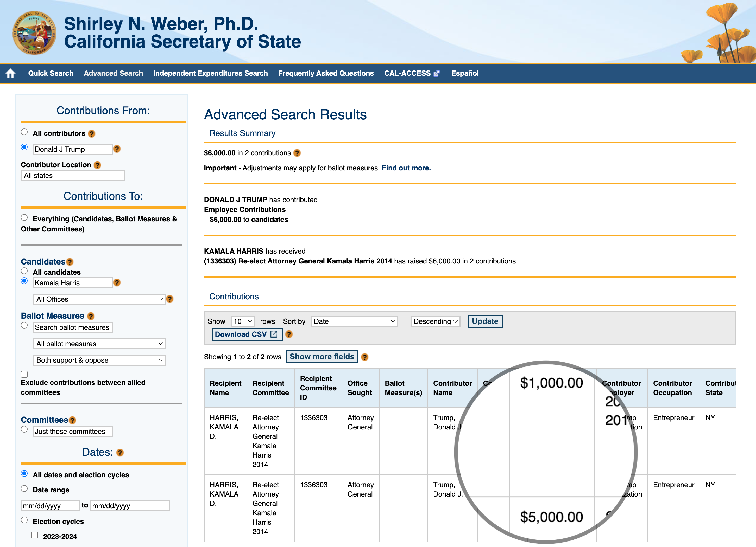Viewport: 756px width, 547px height.
Task: Select the contributor name radio button
Action: coord(24,147)
